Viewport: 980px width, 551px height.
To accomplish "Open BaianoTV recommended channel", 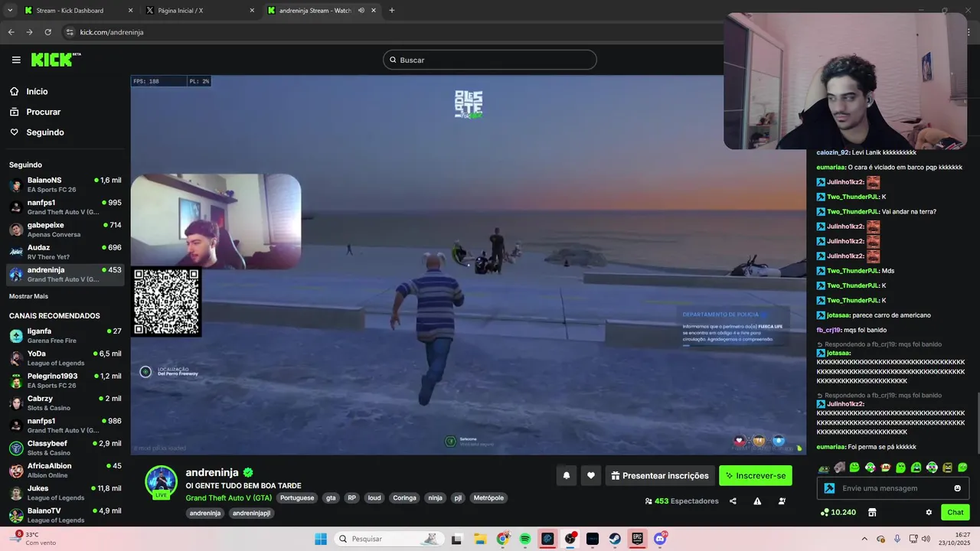I will [65, 515].
